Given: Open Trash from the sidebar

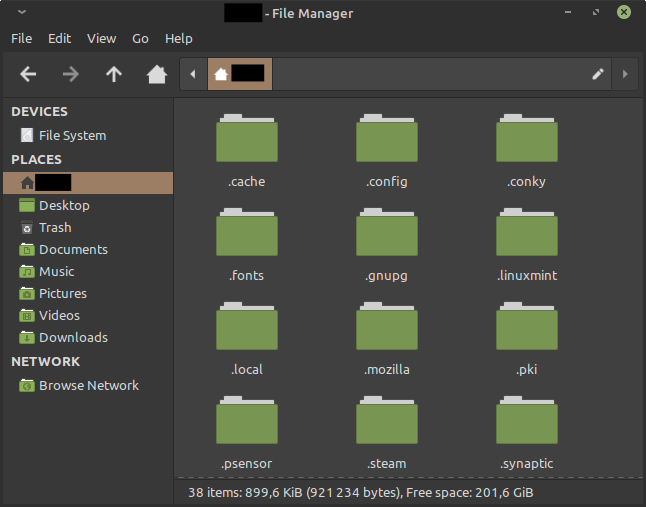Looking at the screenshot, I should click(x=88, y=227).
